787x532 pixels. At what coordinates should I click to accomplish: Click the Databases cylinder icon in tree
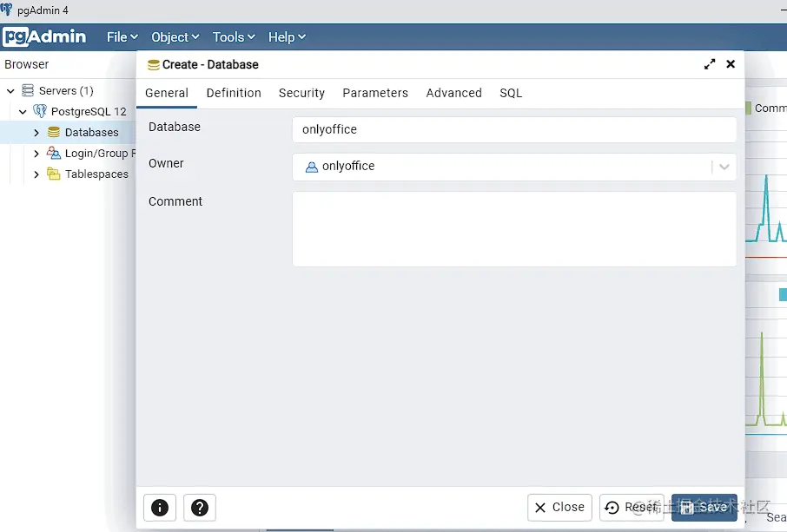pos(54,133)
